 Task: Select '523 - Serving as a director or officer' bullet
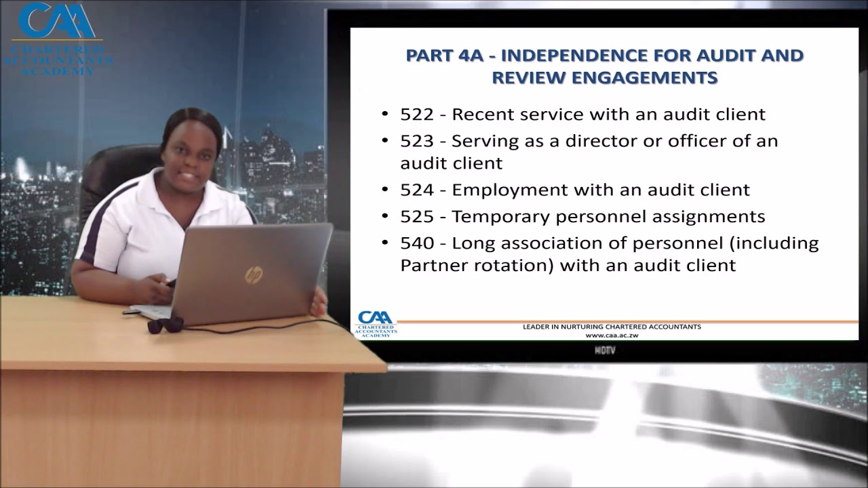coord(589,152)
